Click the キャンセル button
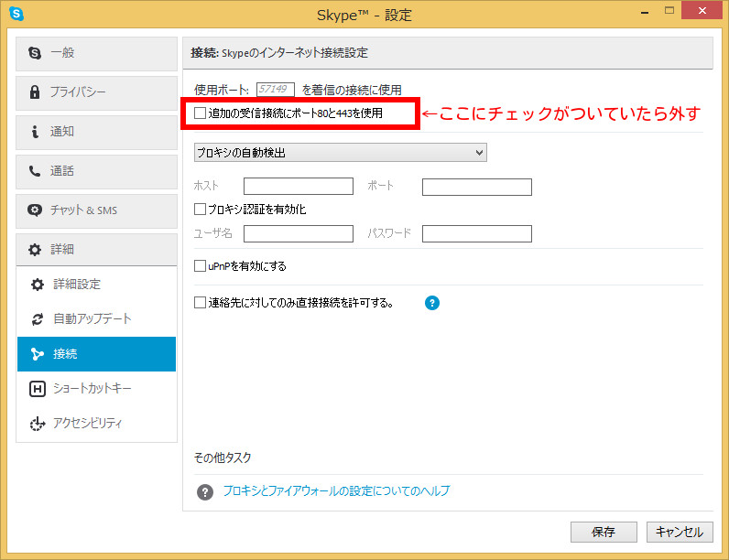The width and height of the screenshot is (729, 560). click(680, 532)
